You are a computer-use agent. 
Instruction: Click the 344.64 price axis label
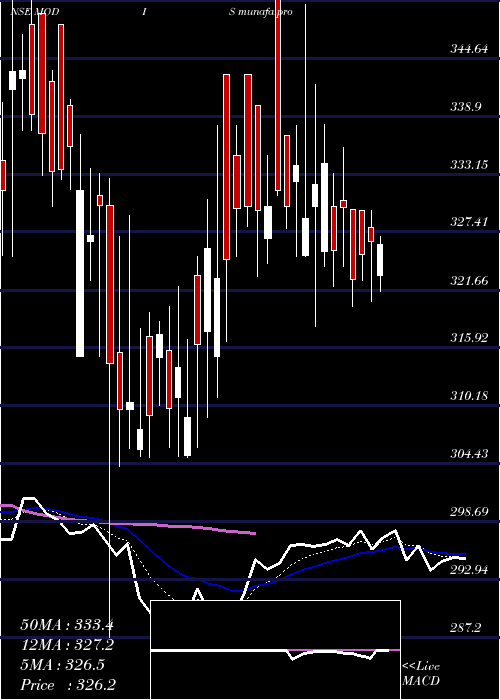coord(469,49)
